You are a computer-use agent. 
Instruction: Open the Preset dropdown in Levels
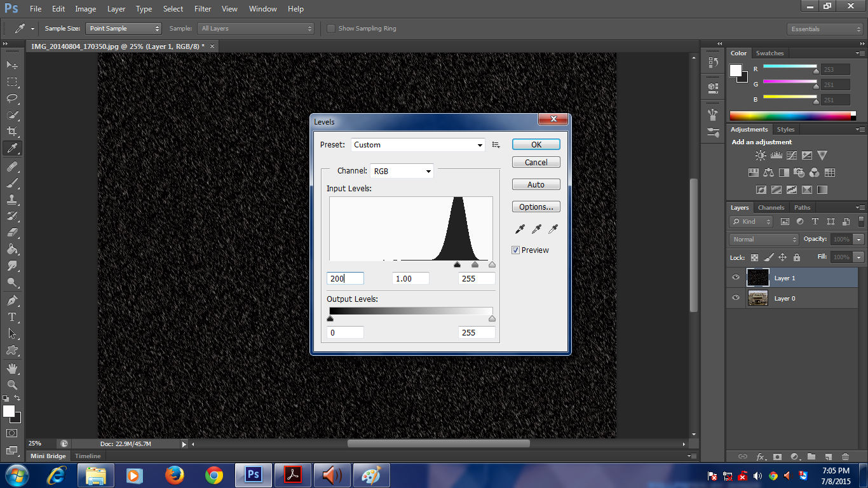[x=418, y=145]
